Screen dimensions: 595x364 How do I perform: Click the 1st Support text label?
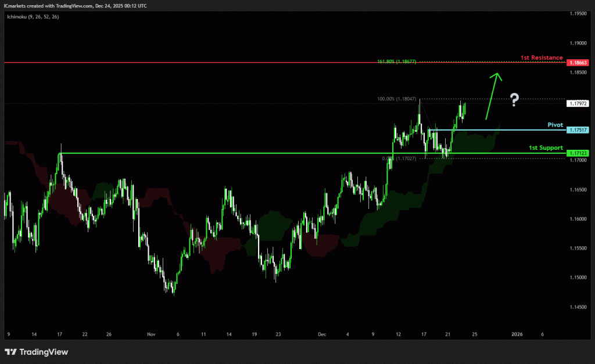(546, 148)
